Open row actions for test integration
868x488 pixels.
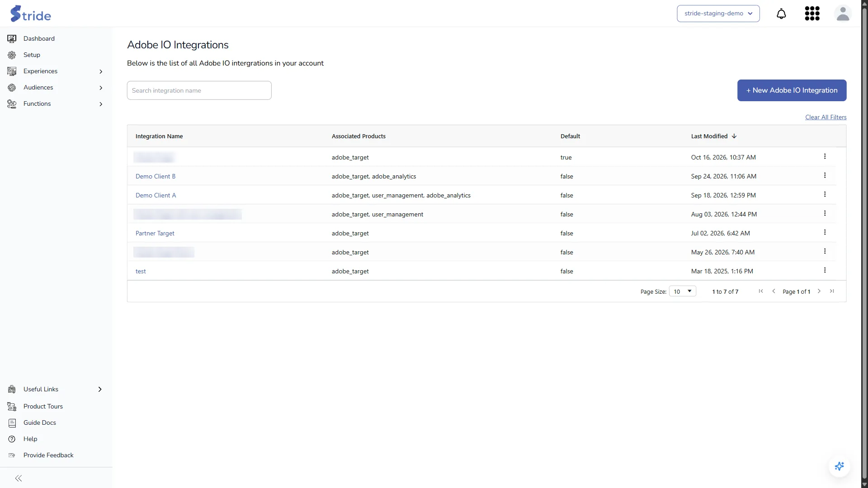click(x=825, y=270)
